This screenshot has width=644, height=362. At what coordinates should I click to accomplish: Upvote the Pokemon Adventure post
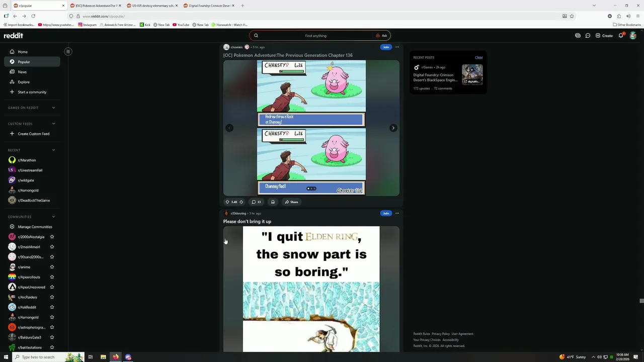click(x=227, y=202)
